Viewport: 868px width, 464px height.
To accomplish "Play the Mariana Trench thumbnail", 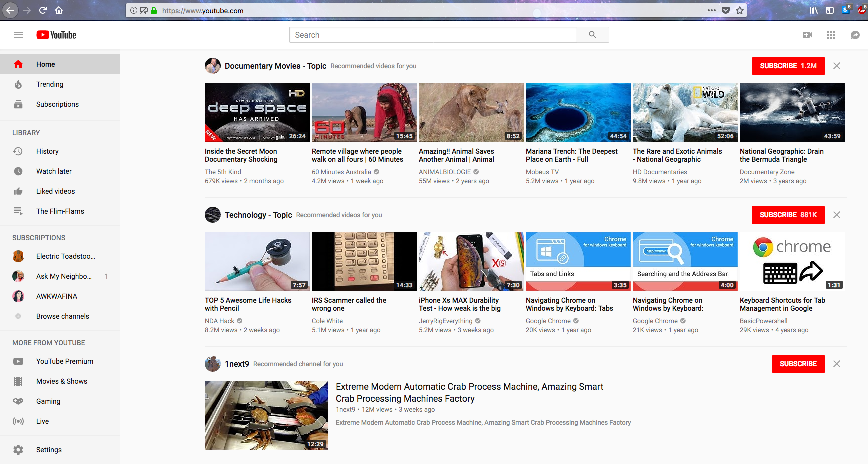I will (578, 112).
